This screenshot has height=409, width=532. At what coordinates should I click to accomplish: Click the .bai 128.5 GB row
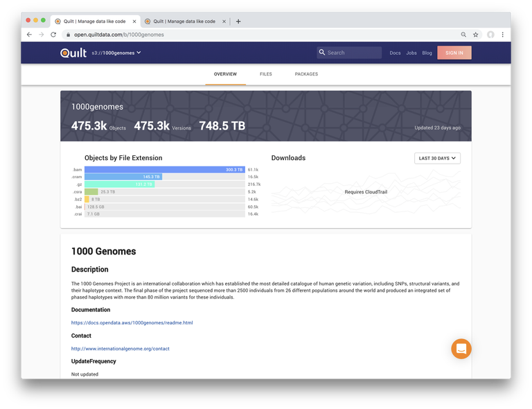click(x=165, y=207)
